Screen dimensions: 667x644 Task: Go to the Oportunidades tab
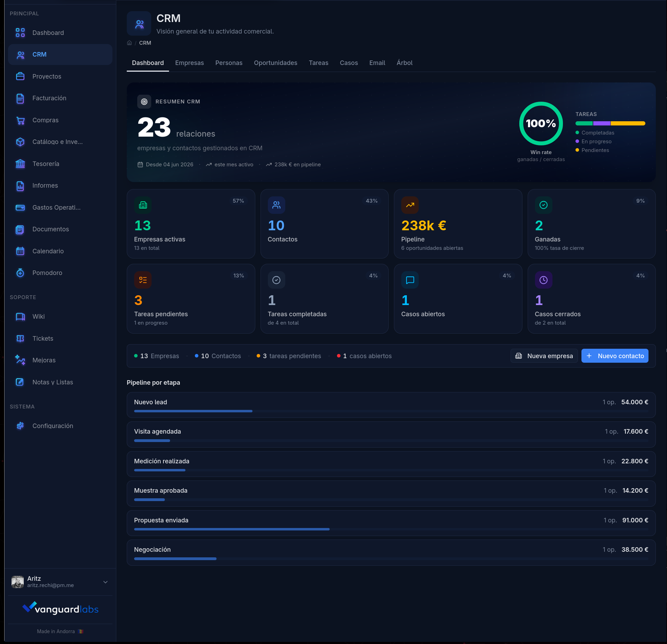[276, 63]
